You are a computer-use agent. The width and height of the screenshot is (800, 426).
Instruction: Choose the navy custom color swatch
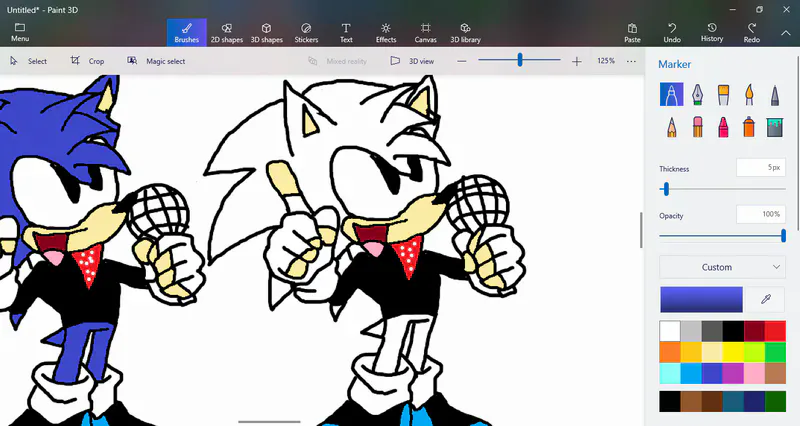[754, 402]
